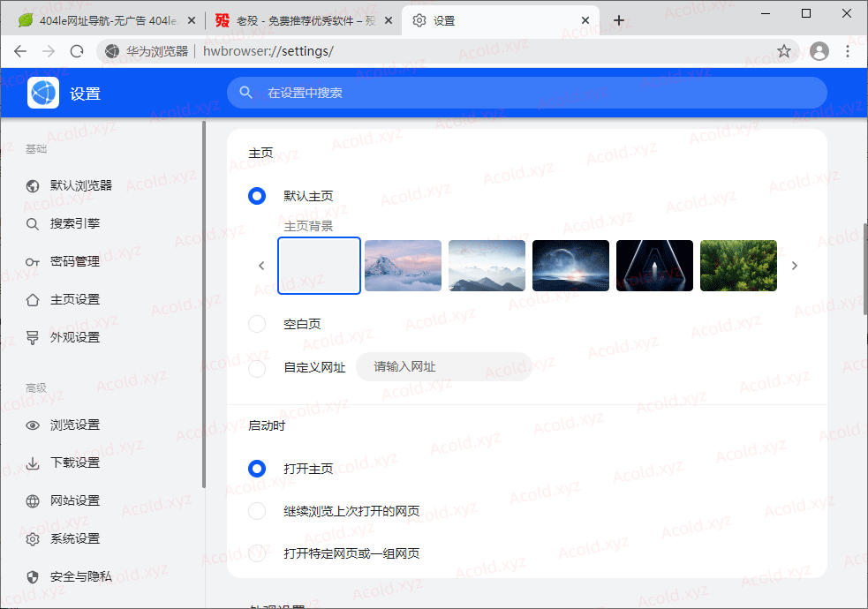Select the 打开主页 startup radio button
Image resolution: width=868 pixels, height=609 pixels.
pos(257,469)
